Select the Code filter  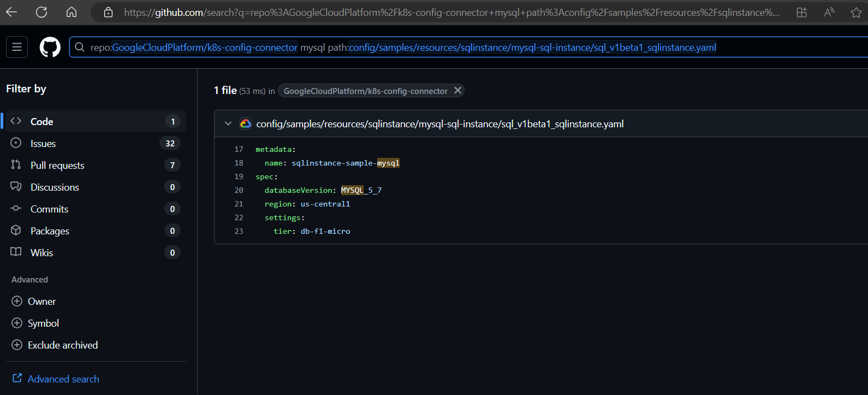96,121
